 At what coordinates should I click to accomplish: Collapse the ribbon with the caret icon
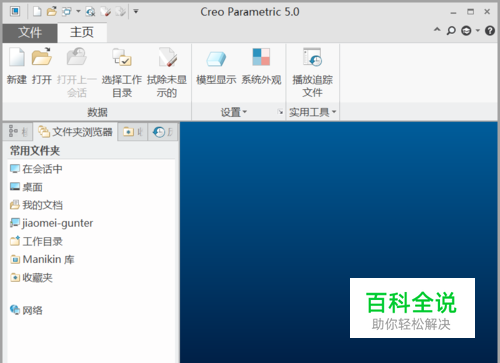(x=437, y=30)
